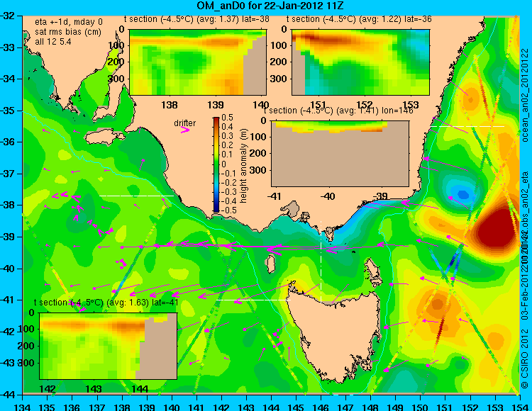Click the 141 longitude tick label
The image size is (532, 411).
coord(196,407)
